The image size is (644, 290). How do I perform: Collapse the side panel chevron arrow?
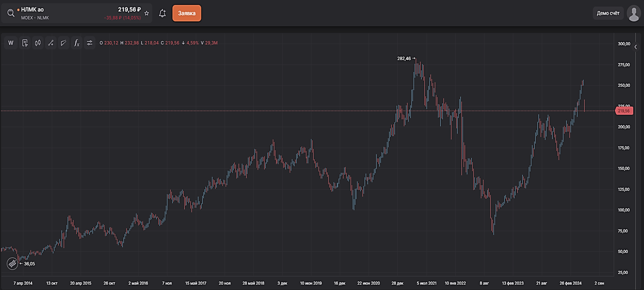[636, 47]
